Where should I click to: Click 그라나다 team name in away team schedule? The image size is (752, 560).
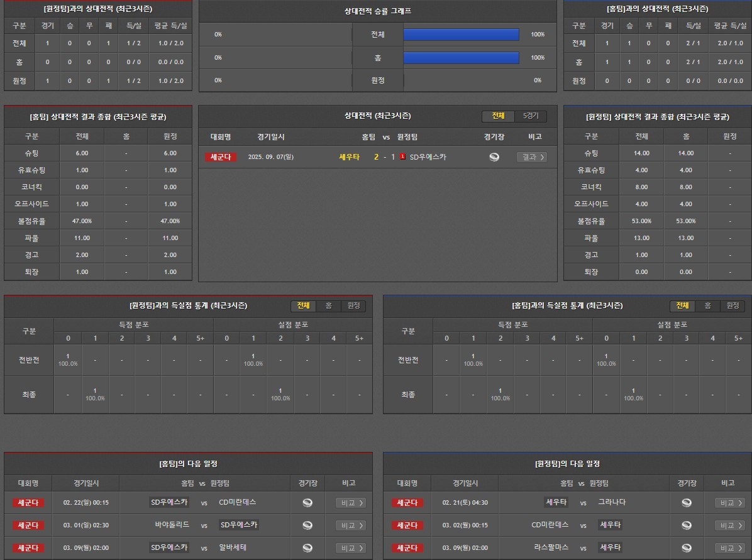611,503
